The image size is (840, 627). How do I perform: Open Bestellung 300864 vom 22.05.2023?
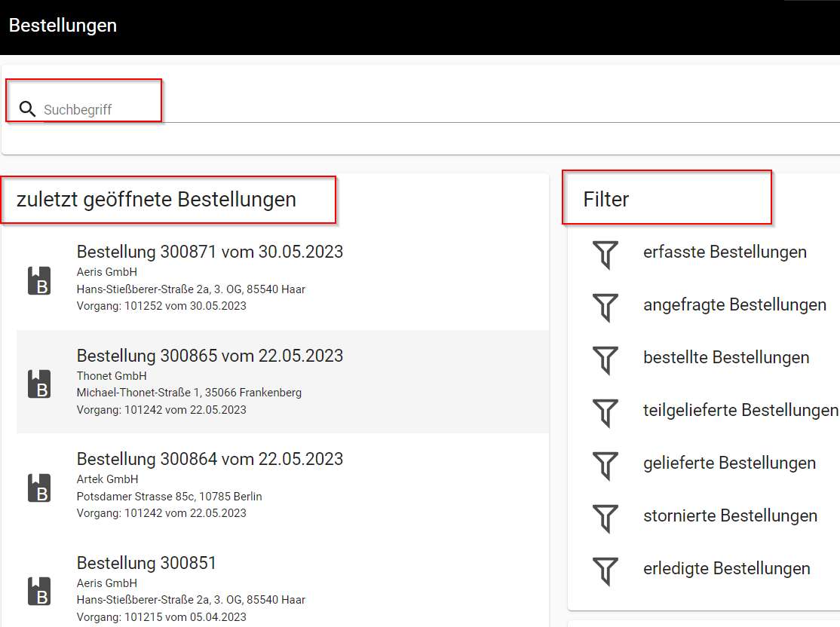tap(210, 459)
